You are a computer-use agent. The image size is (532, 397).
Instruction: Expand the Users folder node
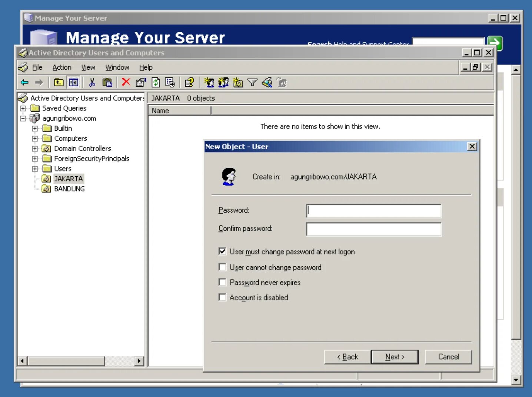pyautogui.click(x=35, y=169)
